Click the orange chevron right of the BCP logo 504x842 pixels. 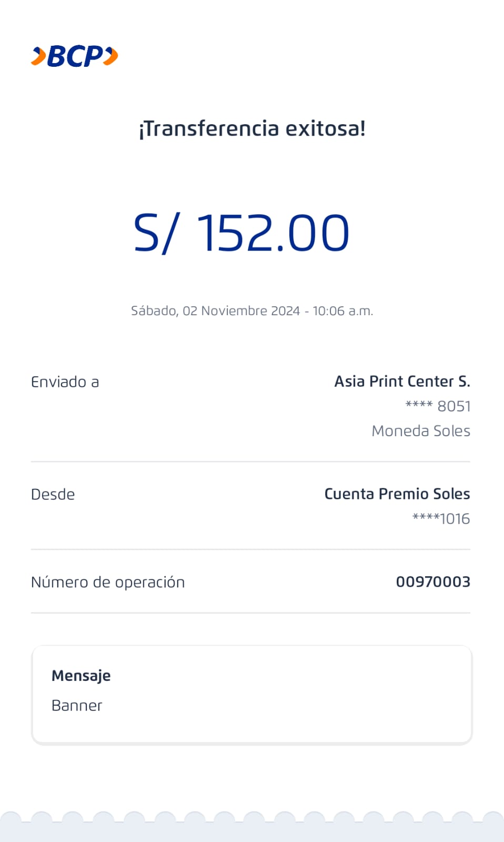[111, 56]
